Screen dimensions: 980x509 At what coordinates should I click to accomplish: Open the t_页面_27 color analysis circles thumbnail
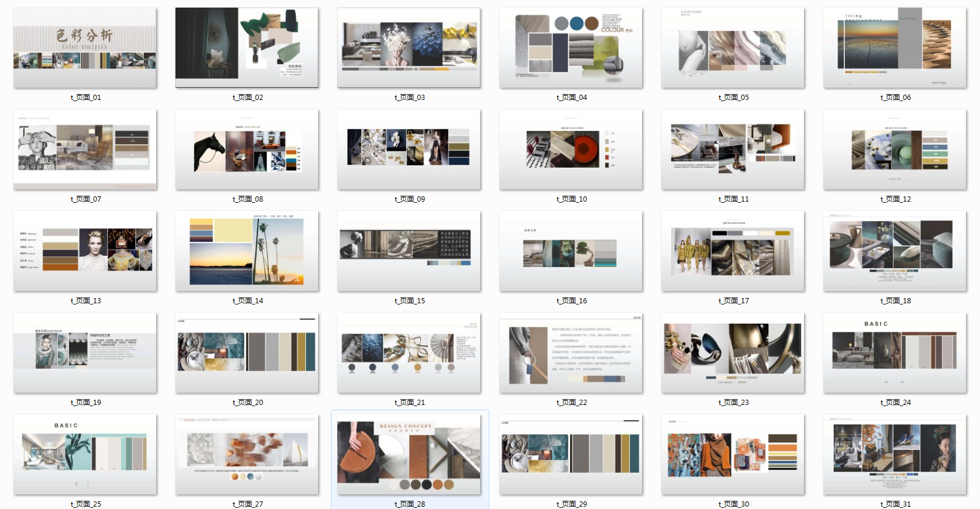[x=247, y=455]
